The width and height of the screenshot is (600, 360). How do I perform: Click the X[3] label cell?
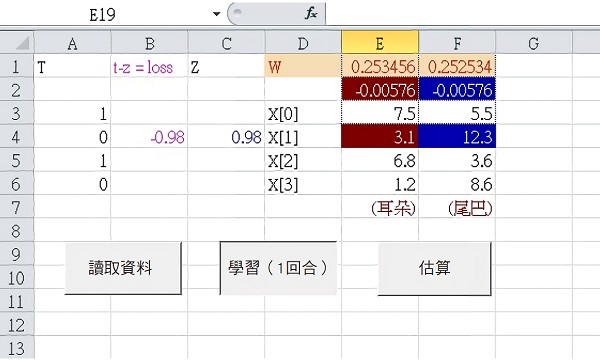303,184
